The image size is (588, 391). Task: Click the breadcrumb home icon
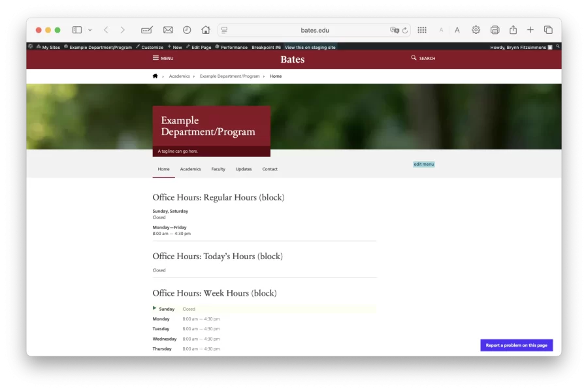pyautogui.click(x=155, y=76)
